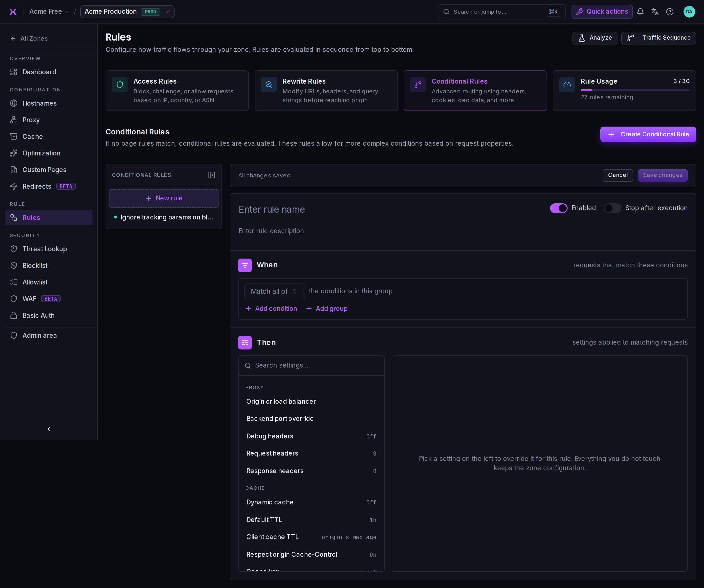Screen dimensions: 704x588
Task: Open the WAF page in sidebar
Action: pyautogui.click(x=49, y=299)
